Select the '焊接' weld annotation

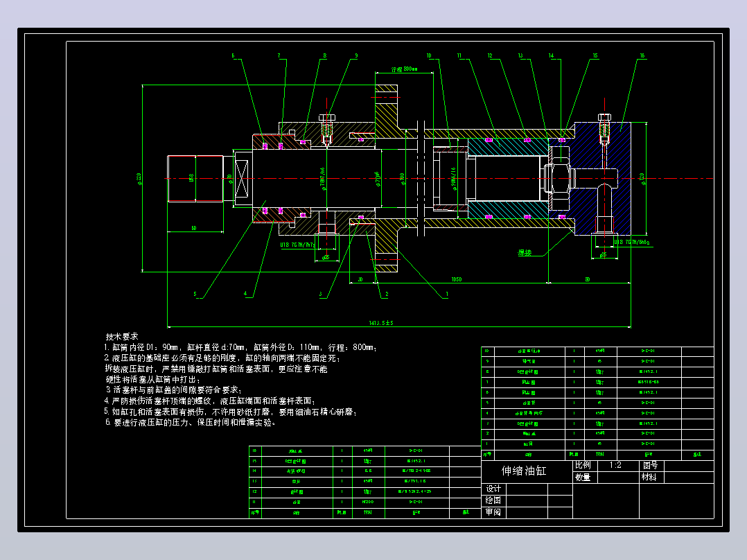point(525,252)
